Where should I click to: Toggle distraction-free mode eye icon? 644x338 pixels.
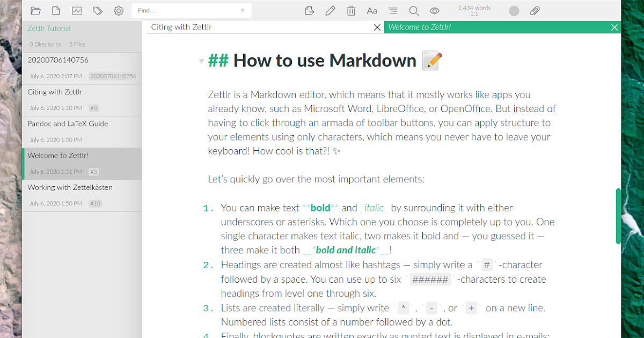[435, 11]
